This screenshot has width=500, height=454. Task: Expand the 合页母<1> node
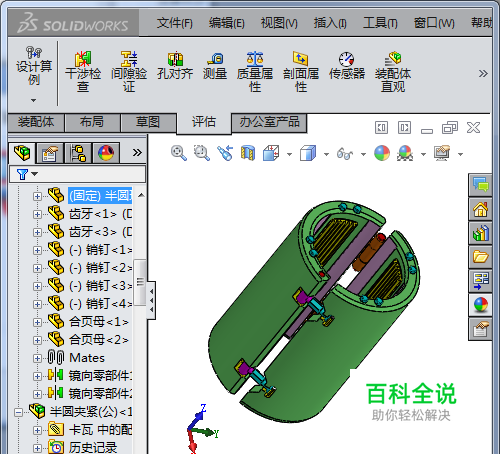(37, 322)
